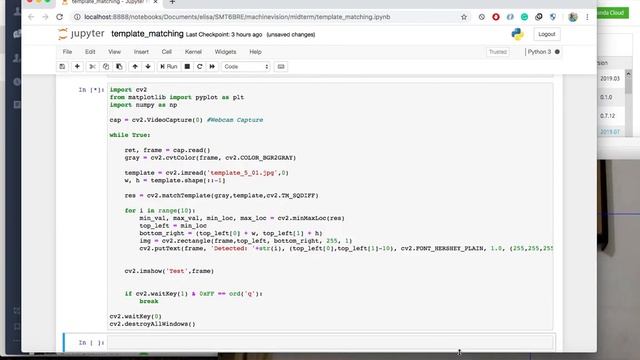Screen dimensions: 640x360
Task: Close the template_matching browser tab
Action: [x=155, y=2]
